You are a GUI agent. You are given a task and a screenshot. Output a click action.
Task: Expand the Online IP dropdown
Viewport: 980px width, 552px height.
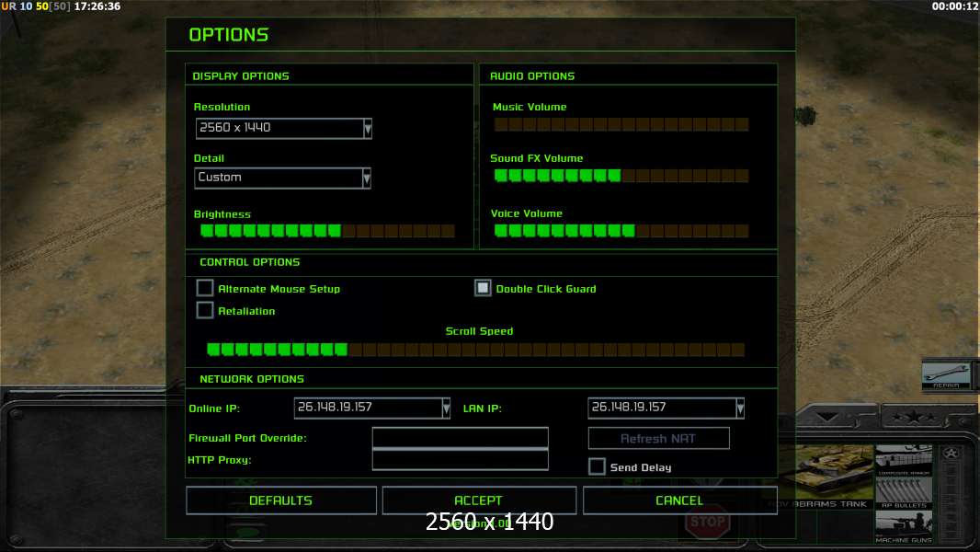coord(372,408)
